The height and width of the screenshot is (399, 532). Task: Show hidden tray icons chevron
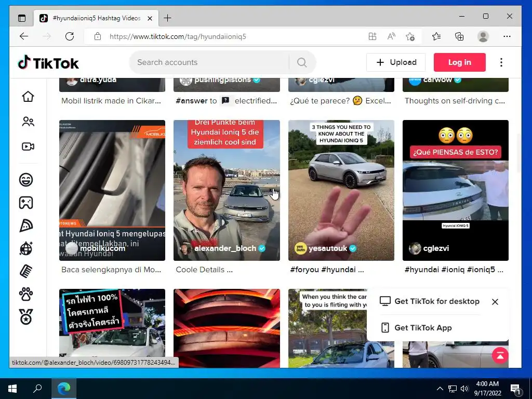tap(440, 389)
